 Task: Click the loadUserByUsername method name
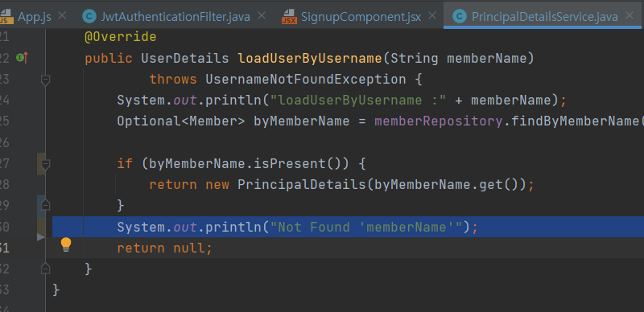tap(310, 58)
